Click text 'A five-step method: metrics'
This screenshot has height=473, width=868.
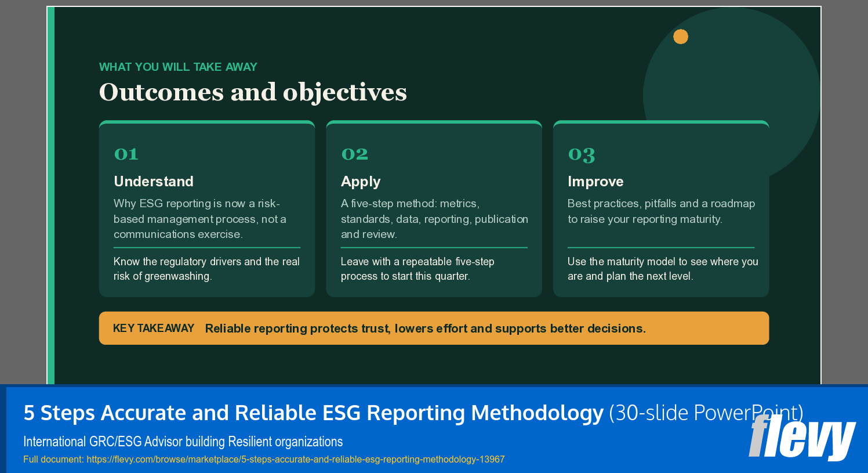(x=410, y=204)
